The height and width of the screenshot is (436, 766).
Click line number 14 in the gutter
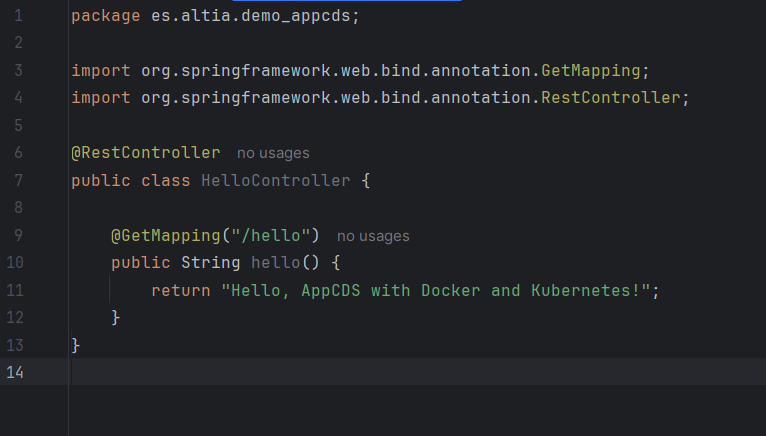(x=15, y=372)
